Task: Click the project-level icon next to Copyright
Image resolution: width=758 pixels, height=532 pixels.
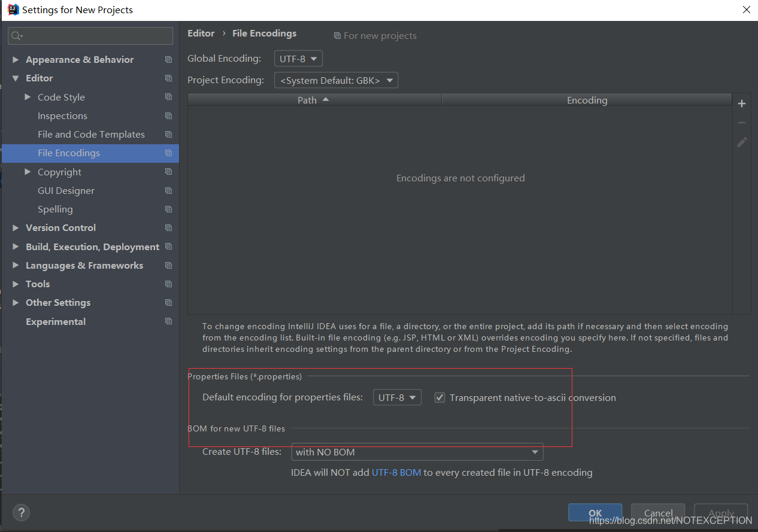Action: pos(168,172)
